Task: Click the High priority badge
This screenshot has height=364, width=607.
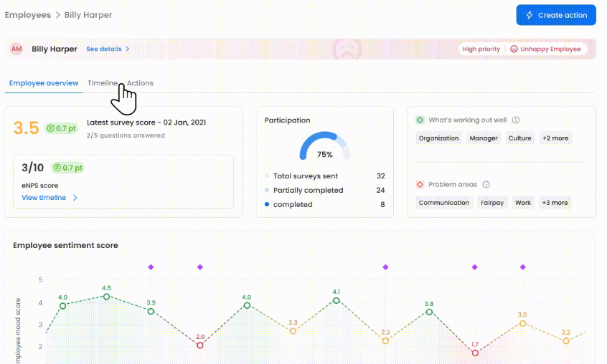Action: point(481,49)
